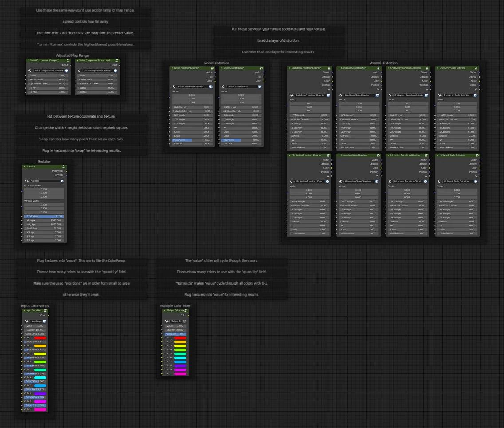Toggle the fake user shield on Value Compressor (Clamped)
Viewport: 504px width, 428px height.
point(67,71)
